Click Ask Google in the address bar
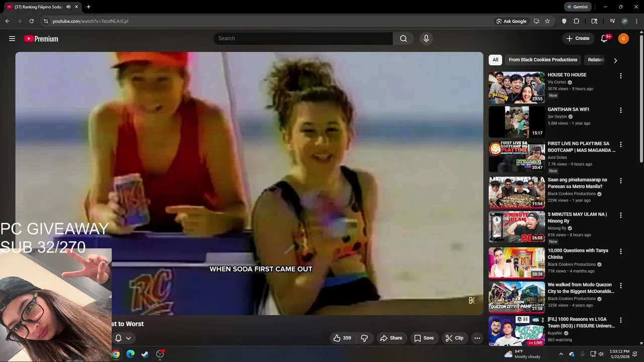This screenshot has width=644, height=362. [511, 21]
